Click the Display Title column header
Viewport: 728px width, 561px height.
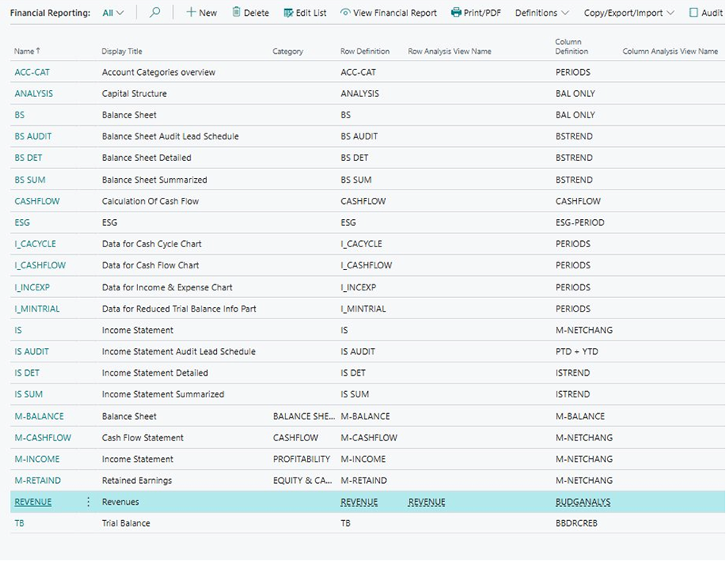pyautogui.click(x=121, y=51)
